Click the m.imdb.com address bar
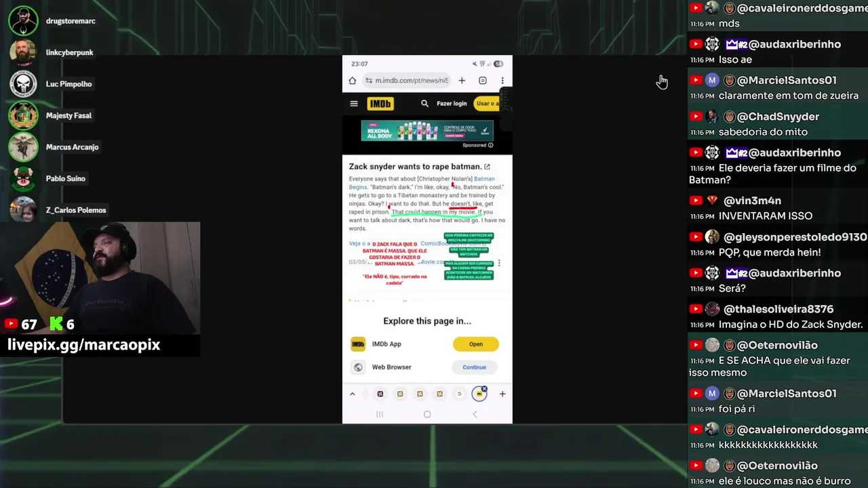The height and width of the screenshot is (488, 868). click(407, 81)
